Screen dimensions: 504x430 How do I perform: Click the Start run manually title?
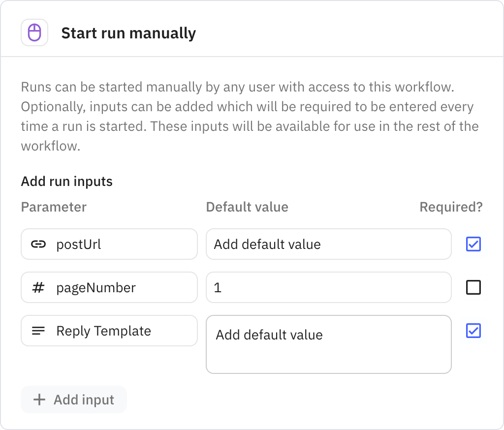point(128,33)
